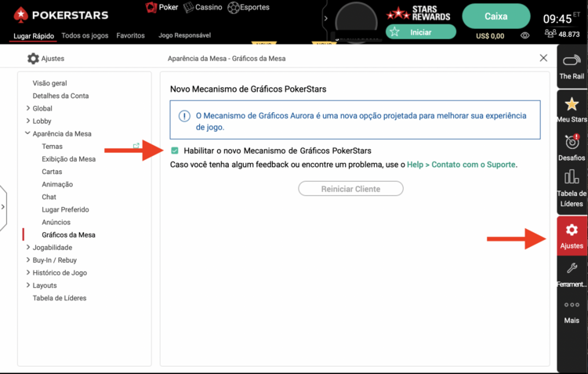Click the arrow left of the avatar

tap(326, 18)
